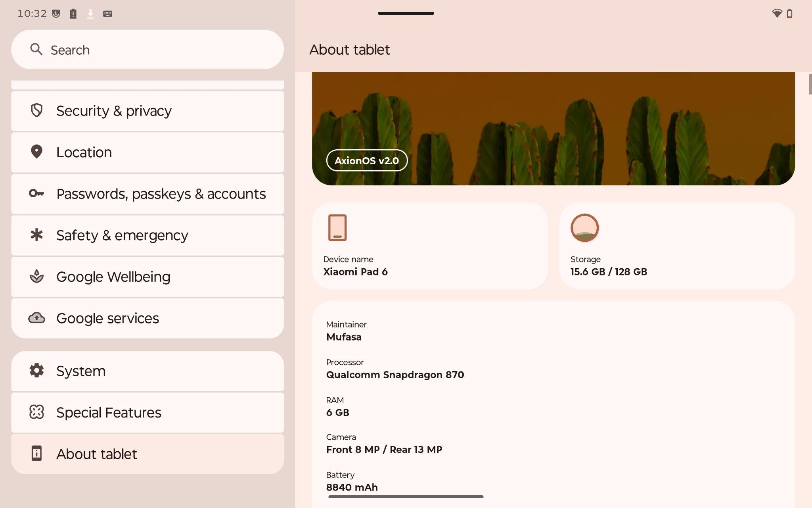
Task: Click the Storage circle icon
Action: (584, 228)
